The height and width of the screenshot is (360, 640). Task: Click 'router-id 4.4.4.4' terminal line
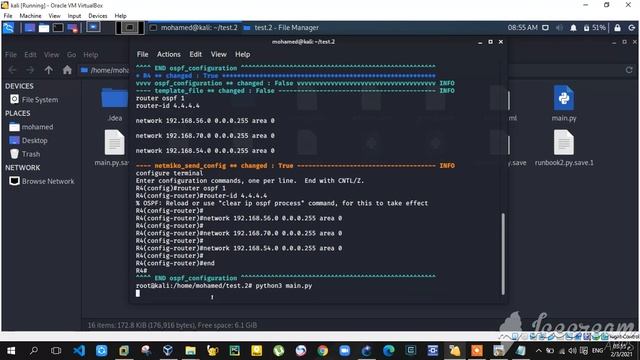pos(168,106)
